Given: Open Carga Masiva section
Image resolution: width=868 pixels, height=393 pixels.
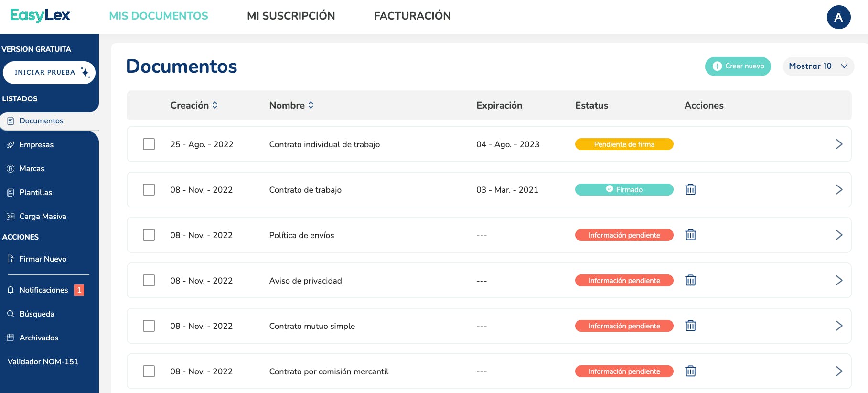Looking at the screenshot, I should point(43,216).
